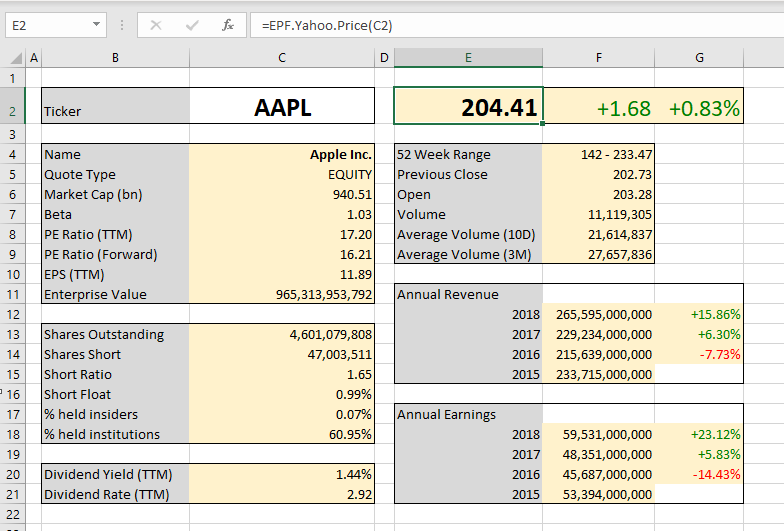Viewport: 784px width, 531px height.
Task: Click 2018 revenue 265,595,000,000
Action: (598, 314)
